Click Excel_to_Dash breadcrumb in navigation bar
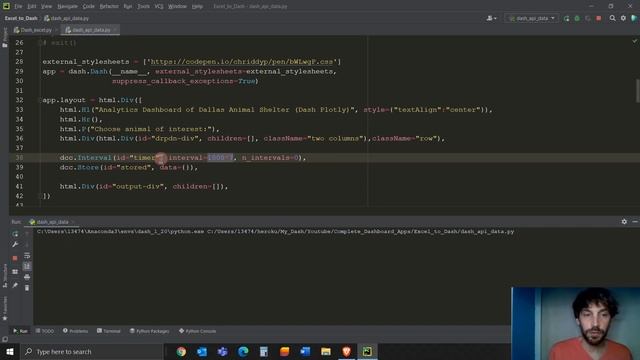640x360 pixels. click(x=21, y=18)
